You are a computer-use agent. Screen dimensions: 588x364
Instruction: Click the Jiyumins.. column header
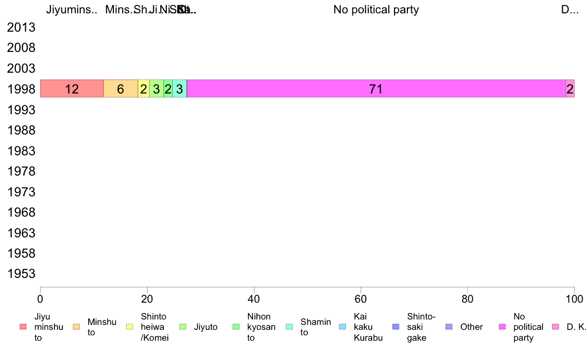(72, 10)
